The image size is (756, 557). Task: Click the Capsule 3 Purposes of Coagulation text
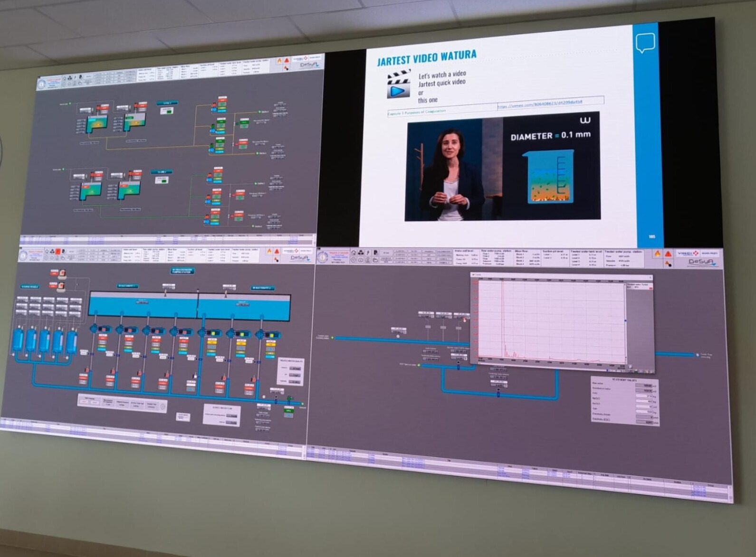[x=417, y=112]
